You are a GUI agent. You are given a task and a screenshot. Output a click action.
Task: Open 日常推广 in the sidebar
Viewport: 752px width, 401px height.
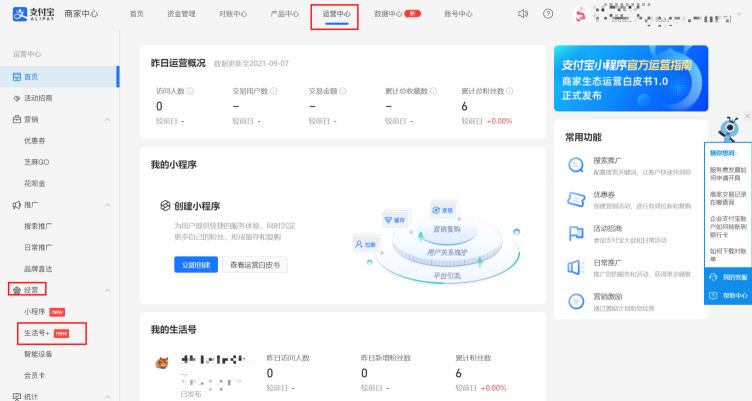click(x=38, y=248)
